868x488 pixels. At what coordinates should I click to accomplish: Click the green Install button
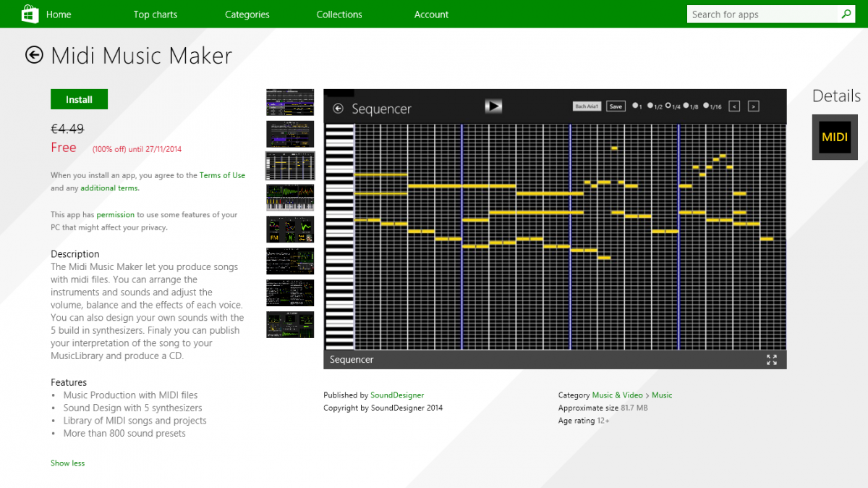click(x=79, y=99)
